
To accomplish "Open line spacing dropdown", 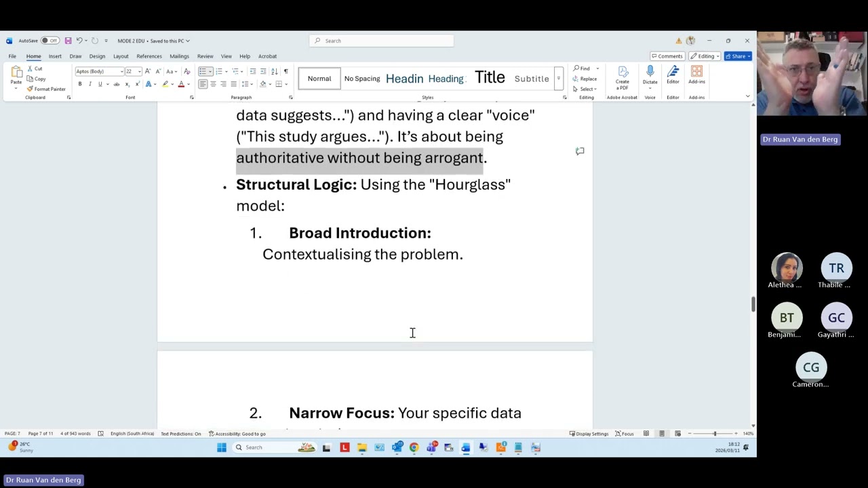I will (247, 84).
